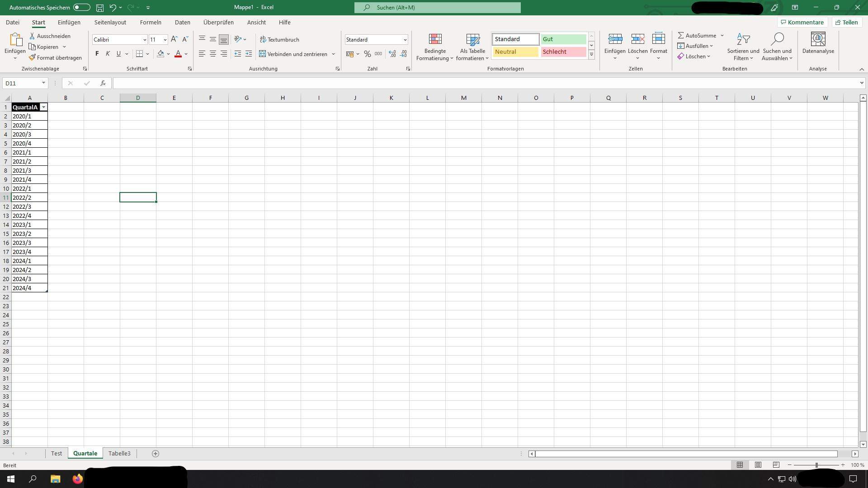The width and height of the screenshot is (868, 488).
Task: Collapse the ribbon with chevron
Action: pos(862,69)
